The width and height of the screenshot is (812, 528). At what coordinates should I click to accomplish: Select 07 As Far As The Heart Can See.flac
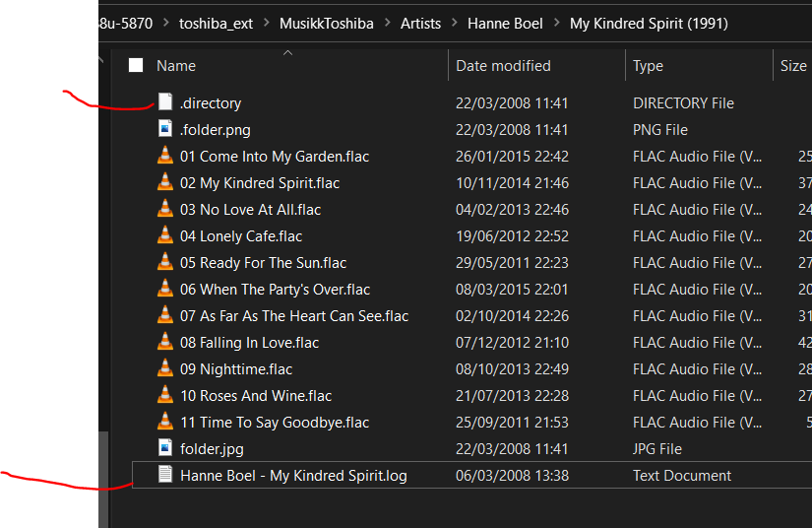[293, 315]
